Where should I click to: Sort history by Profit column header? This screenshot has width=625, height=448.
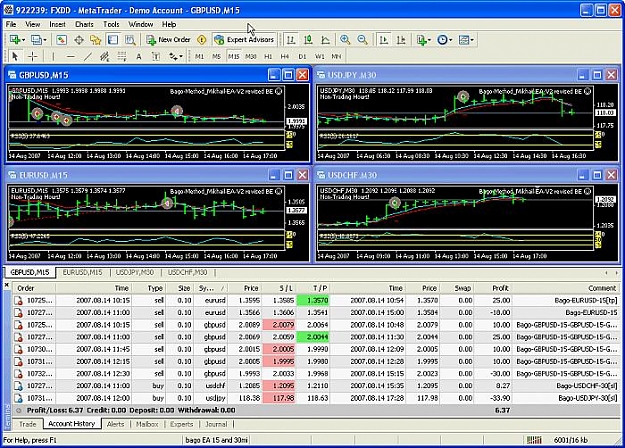pyautogui.click(x=493, y=288)
